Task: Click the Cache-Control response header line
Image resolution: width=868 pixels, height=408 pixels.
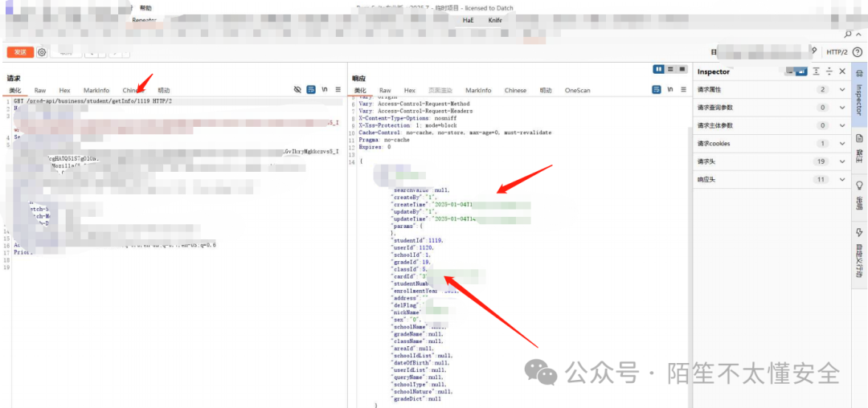Action: pyautogui.click(x=455, y=133)
